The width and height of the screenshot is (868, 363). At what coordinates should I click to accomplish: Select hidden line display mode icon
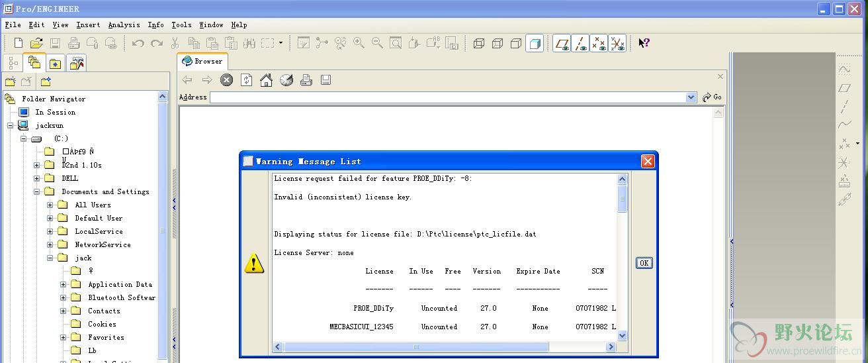coord(498,44)
